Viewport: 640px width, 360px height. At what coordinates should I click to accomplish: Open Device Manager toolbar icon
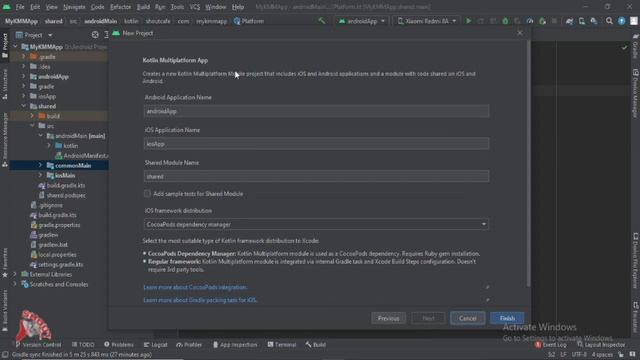[x=582, y=21]
